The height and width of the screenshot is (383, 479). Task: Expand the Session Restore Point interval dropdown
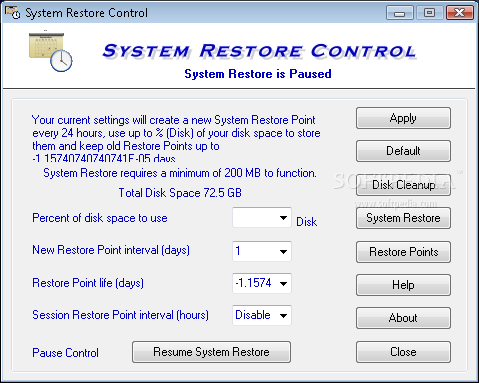tap(283, 315)
